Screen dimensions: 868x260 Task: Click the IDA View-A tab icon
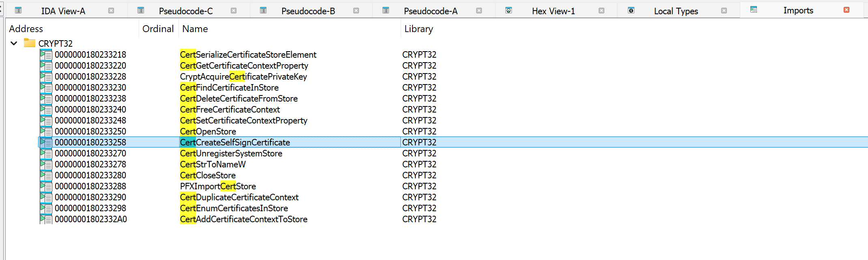click(18, 11)
